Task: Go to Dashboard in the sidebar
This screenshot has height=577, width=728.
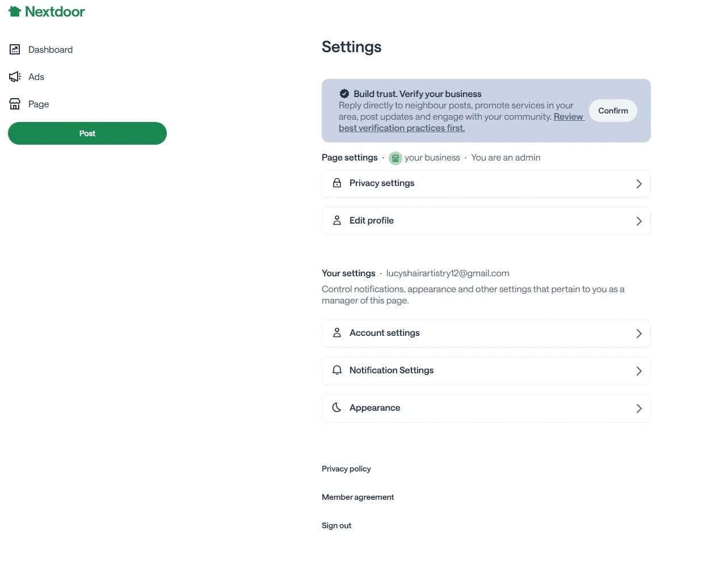Action: click(51, 49)
